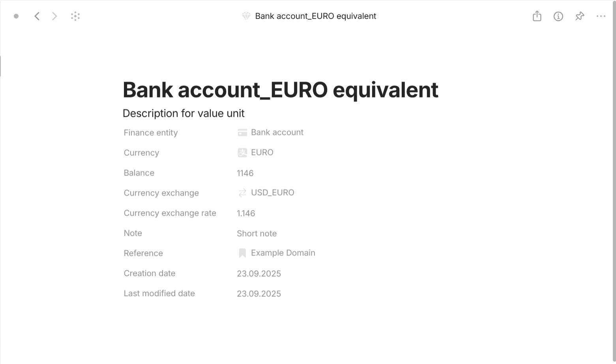
Task: Click the diamond icon beside the page title
Action: tap(246, 16)
